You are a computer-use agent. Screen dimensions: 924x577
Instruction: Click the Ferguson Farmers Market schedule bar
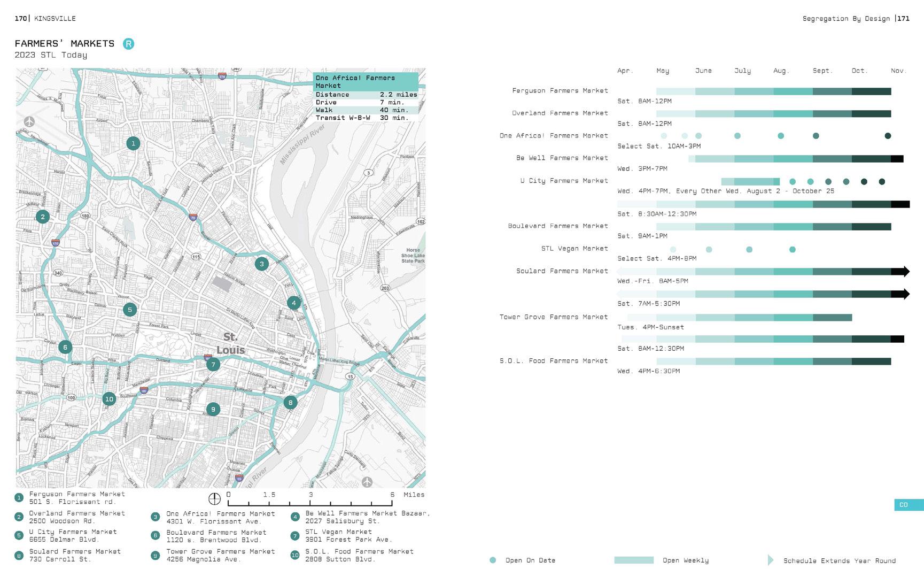pyautogui.click(x=773, y=91)
